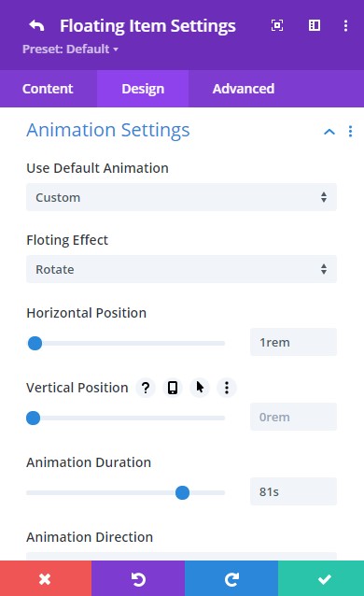Toggle hover cursor icon for Vertical Position

click(x=200, y=388)
